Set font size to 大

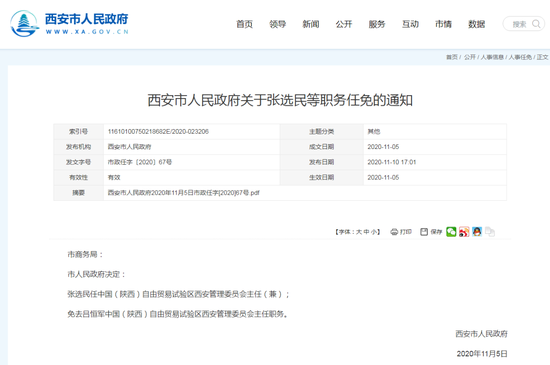point(359,232)
